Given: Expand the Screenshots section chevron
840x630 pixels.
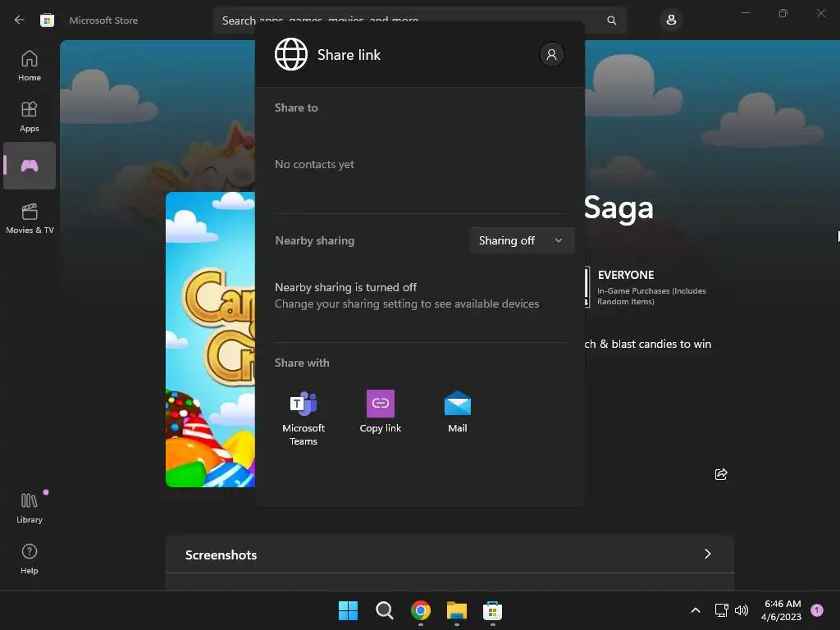Looking at the screenshot, I should coord(708,554).
